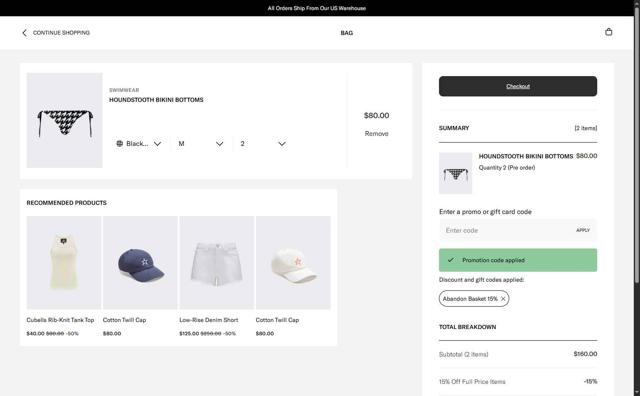This screenshot has height=396, width=640.
Task: Remove the Abandon Basket 15% promo code
Action: 503,299
